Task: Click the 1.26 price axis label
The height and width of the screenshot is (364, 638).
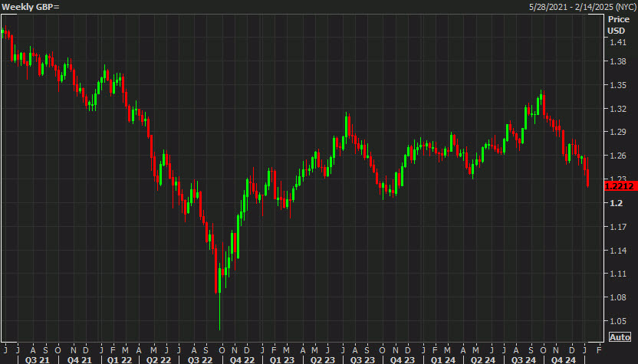Action: coord(617,156)
